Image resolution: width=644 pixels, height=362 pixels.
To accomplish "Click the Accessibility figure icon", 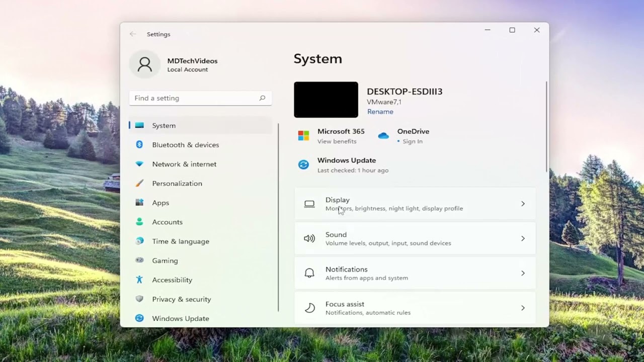I will 139,280.
